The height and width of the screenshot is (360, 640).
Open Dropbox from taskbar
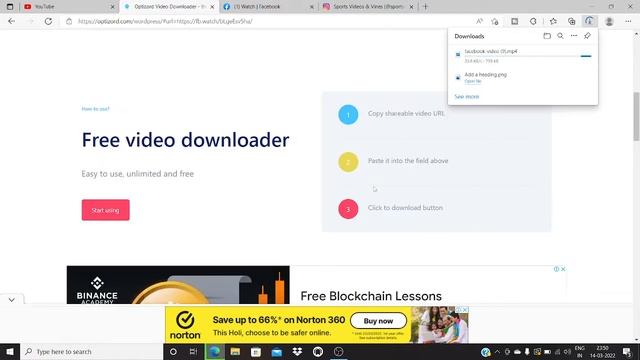point(297,351)
